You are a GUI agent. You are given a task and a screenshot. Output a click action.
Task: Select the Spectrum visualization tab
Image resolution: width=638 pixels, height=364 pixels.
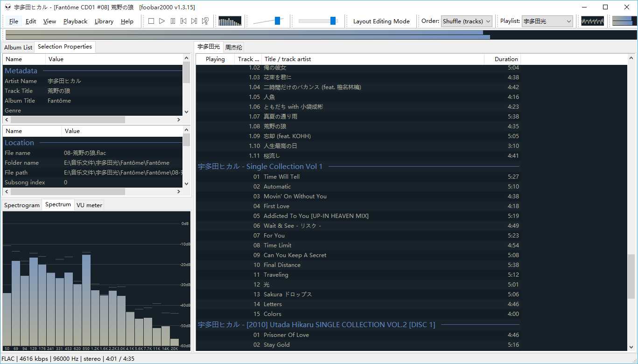[x=58, y=204]
